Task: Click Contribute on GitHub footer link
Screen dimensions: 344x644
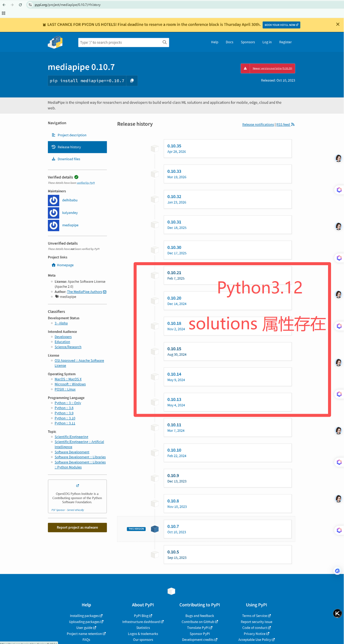Action: click(x=200, y=622)
